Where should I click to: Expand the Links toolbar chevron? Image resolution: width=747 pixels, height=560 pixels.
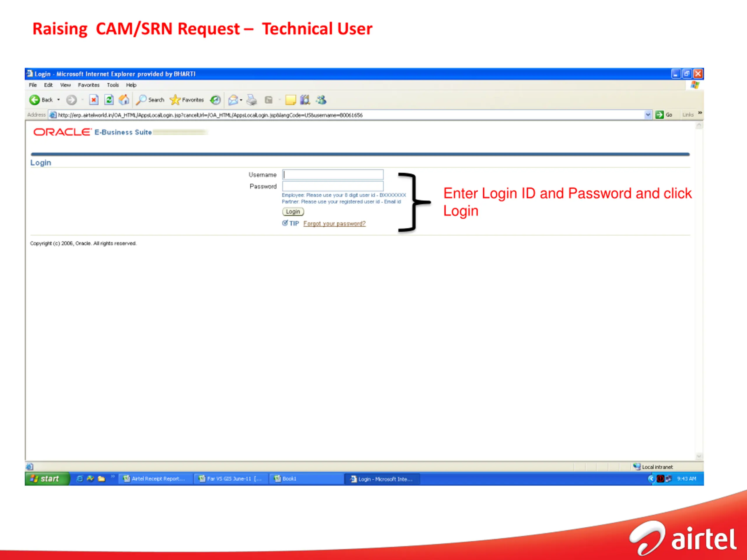tap(700, 113)
